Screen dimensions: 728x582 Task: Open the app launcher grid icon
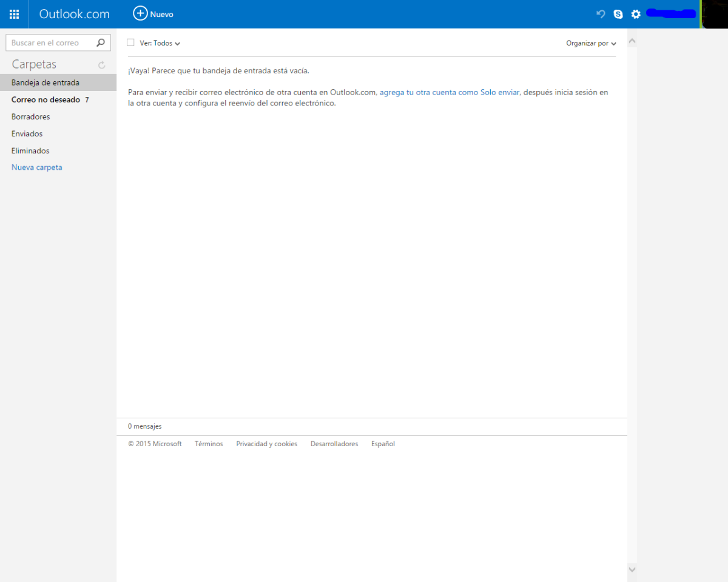click(14, 14)
